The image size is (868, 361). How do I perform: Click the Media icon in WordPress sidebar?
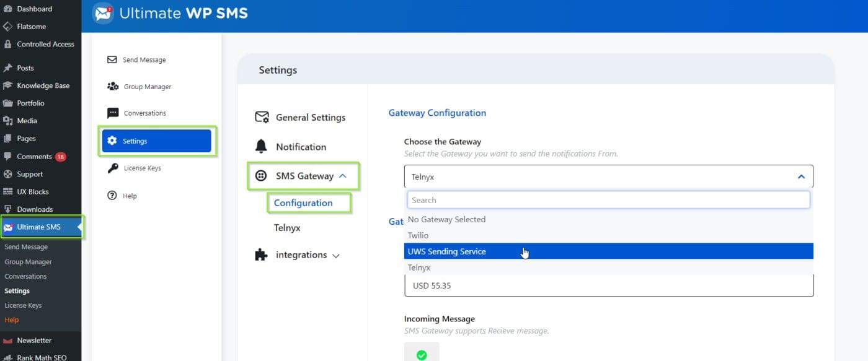pyautogui.click(x=7, y=121)
